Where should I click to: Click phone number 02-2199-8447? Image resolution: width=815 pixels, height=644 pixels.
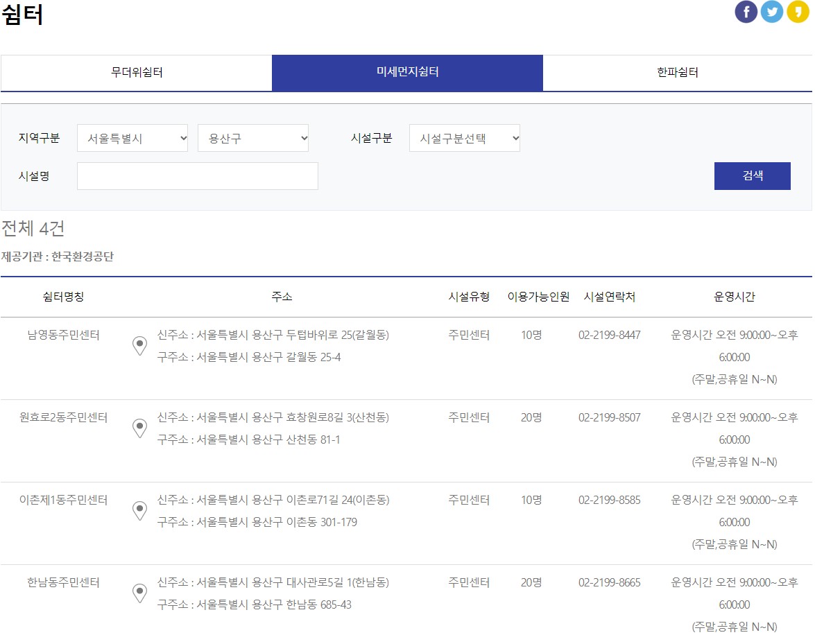click(x=610, y=335)
